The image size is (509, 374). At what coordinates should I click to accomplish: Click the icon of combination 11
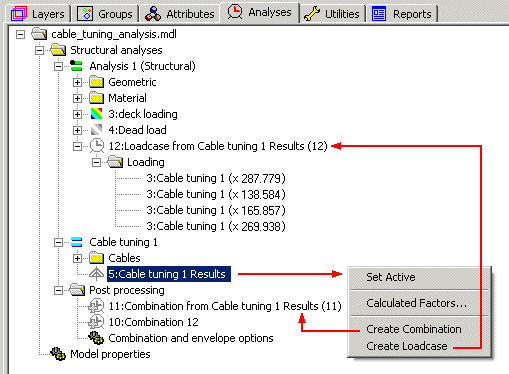(x=96, y=306)
